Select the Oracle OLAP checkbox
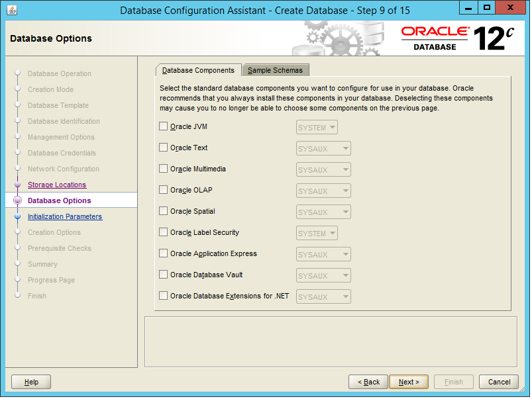Image resolution: width=532 pixels, height=399 pixels. tap(163, 190)
